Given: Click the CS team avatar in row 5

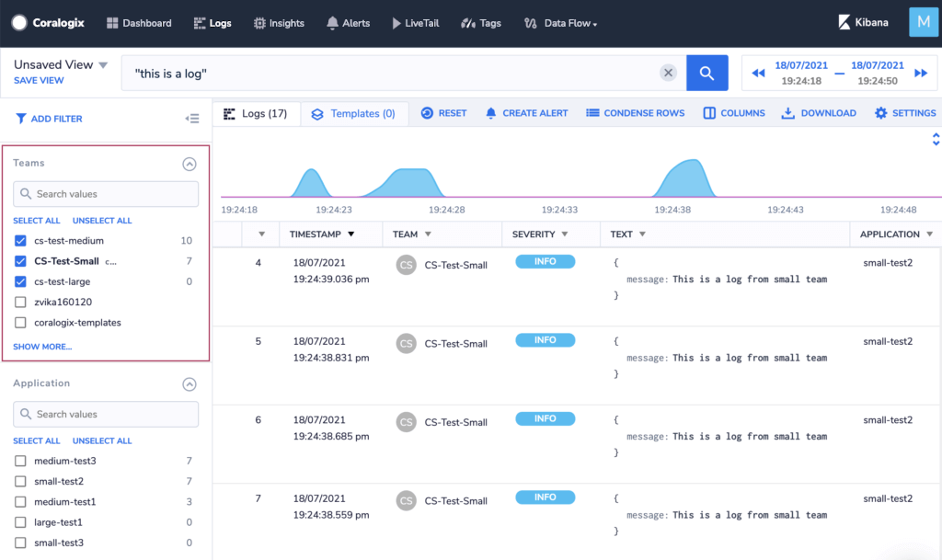Looking at the screenshot, I should pyautogui.click(x=406, y=343).
